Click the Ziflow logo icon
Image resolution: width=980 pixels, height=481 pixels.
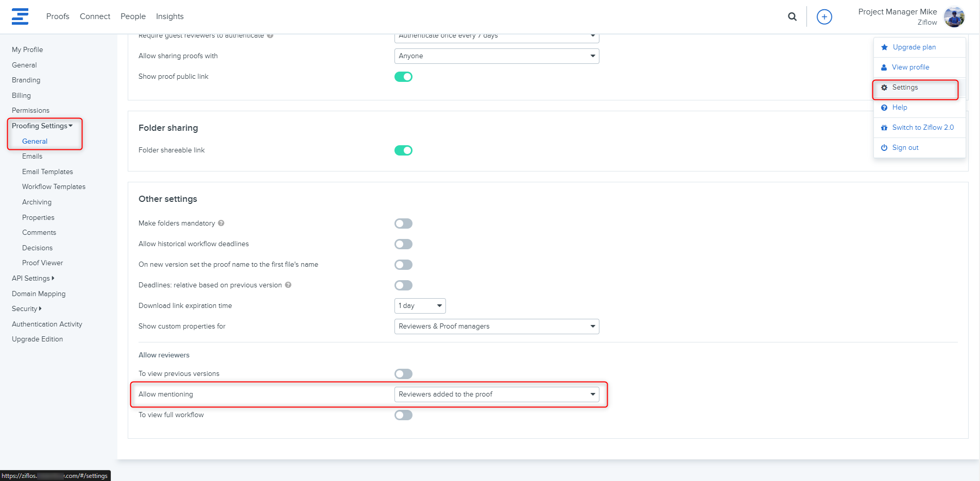[x=20, y=16]
